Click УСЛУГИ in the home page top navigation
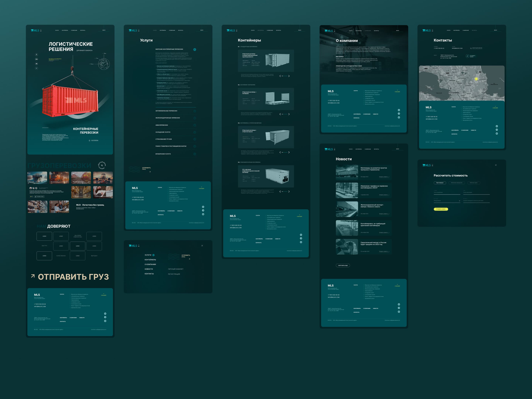This screenshot has width=532, height=399. coord(57,30)
